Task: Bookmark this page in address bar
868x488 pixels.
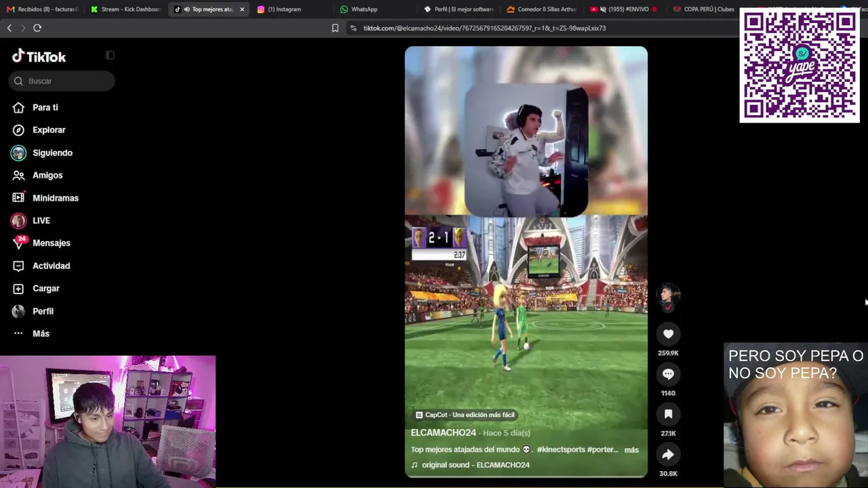Action: coord(335,28)
